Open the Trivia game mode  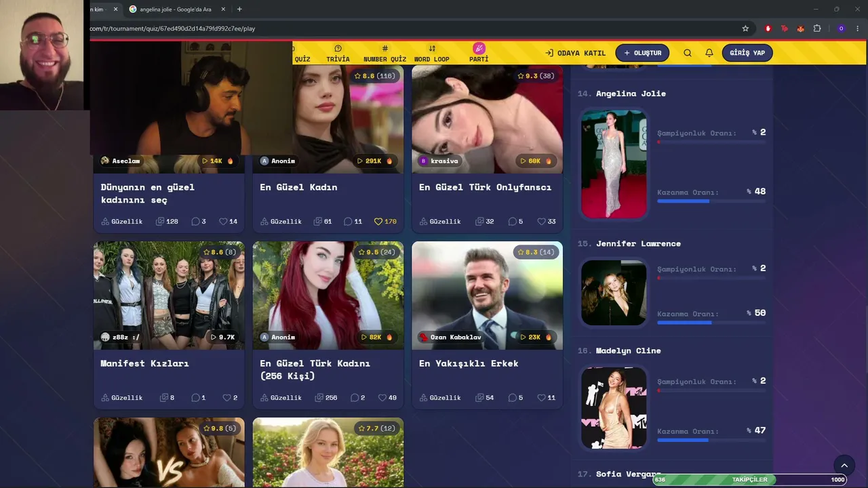338,54
